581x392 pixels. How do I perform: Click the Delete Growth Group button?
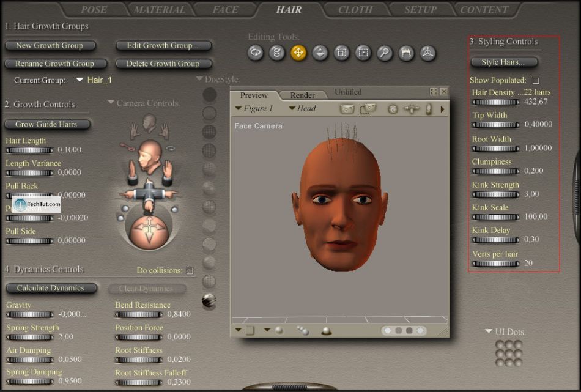click(x=163, y=64)
